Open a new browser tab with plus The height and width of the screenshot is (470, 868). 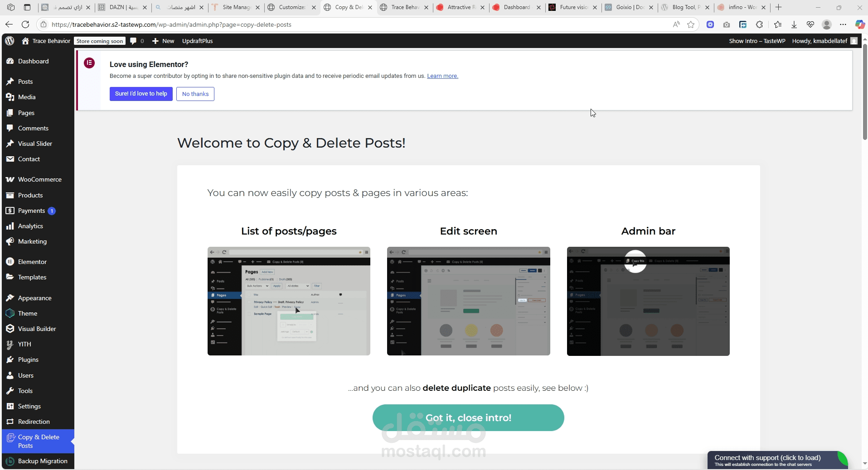[779, 7]
